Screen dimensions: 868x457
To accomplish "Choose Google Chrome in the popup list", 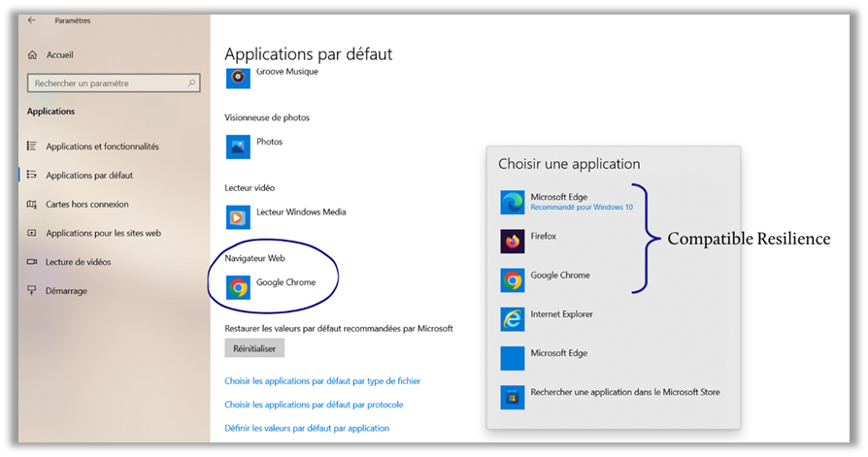I will click(x=513, y=280).
